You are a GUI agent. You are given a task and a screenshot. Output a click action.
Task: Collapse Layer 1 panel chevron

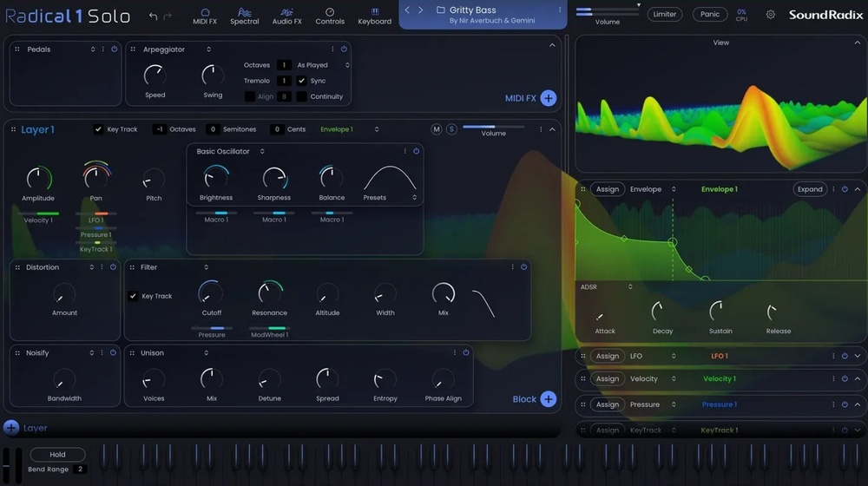[552, 129]
